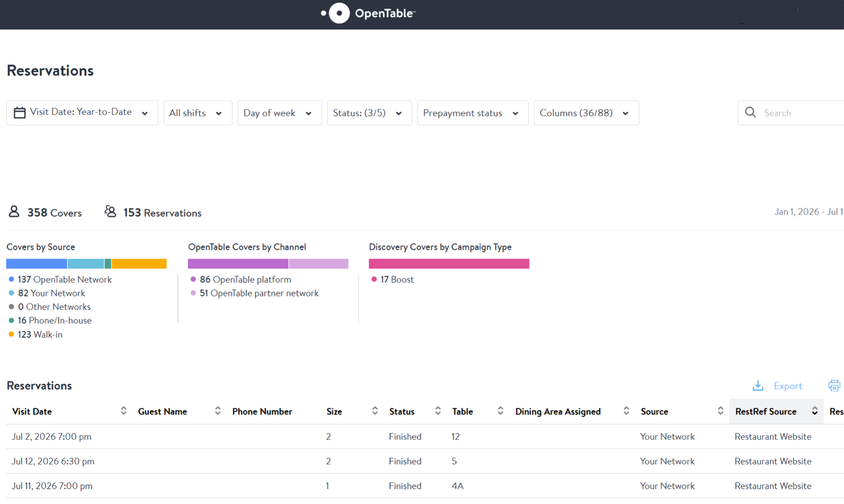Click the '17 Boost' legend entry
Viewport: 844px width, 504px height.
point(393,280)
